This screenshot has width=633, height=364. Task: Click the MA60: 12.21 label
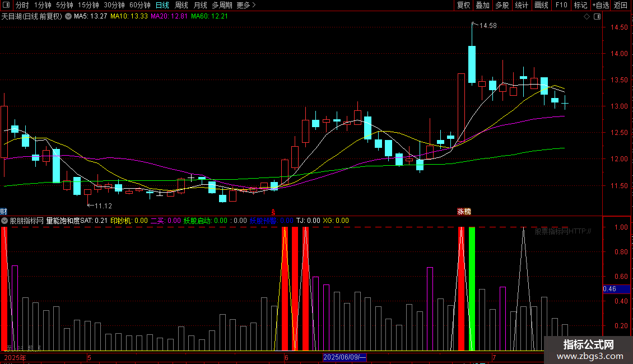pos(210,16)
